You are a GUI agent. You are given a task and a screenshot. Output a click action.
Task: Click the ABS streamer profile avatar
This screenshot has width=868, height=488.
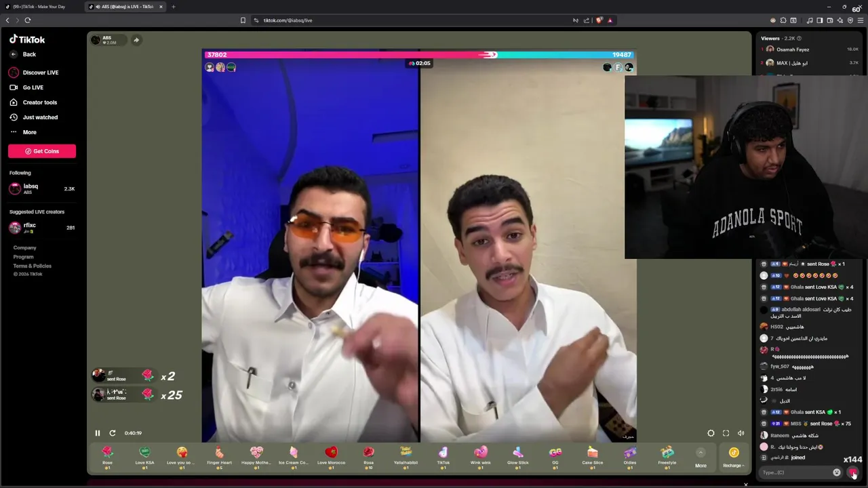click(96, 40)
